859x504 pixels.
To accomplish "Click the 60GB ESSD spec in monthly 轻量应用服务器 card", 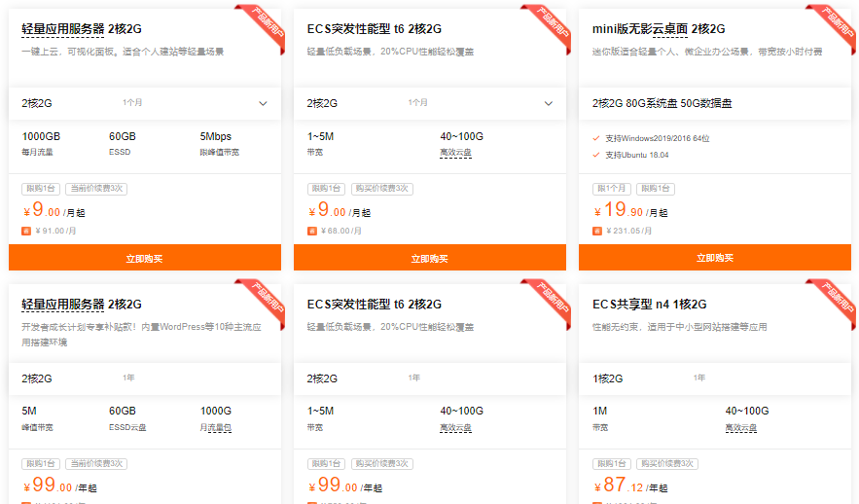I will coord(123,144).
